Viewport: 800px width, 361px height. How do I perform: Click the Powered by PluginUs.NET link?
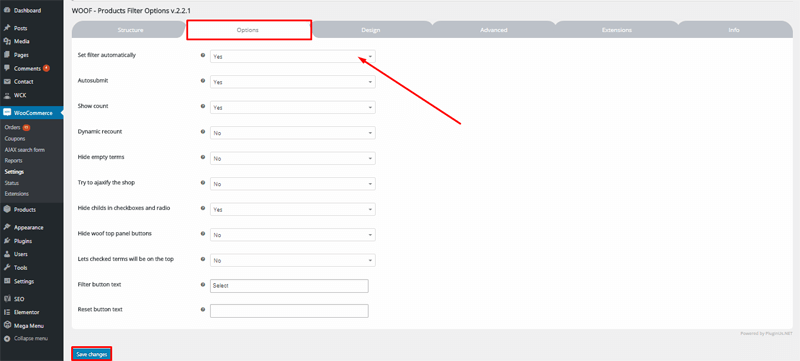tap(767, 333)
